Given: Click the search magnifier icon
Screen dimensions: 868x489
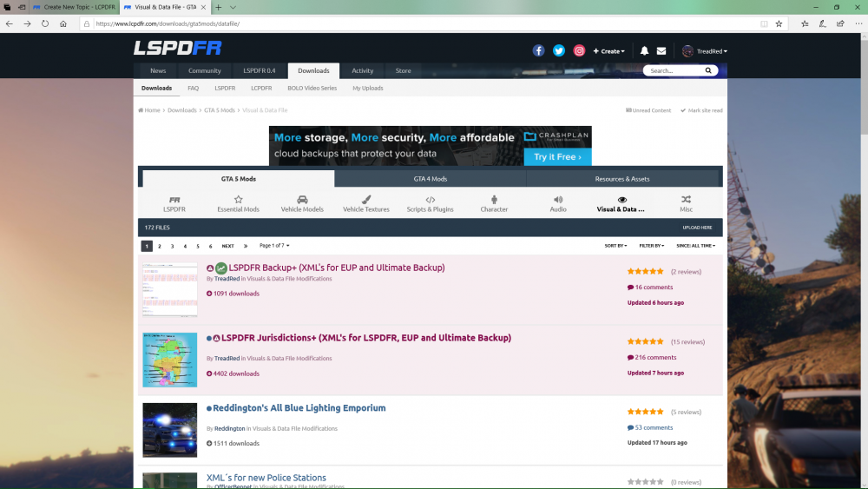Looking at the screenshot, I should click(x=708, y=70).
